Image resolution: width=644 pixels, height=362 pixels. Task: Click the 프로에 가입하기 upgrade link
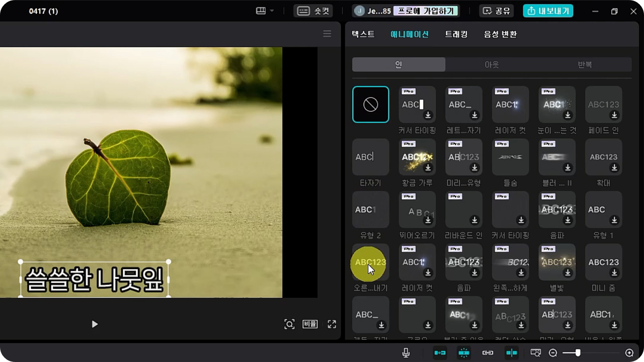coord(426,11)
